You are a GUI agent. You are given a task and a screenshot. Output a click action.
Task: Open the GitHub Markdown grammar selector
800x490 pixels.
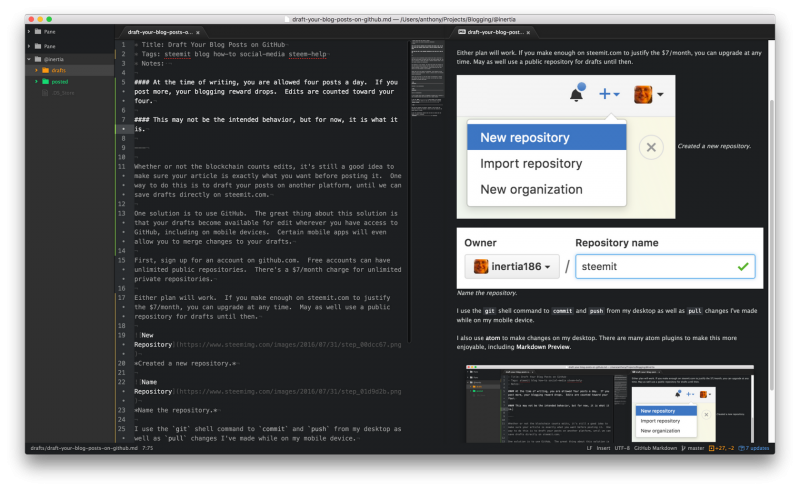(655, 448)
